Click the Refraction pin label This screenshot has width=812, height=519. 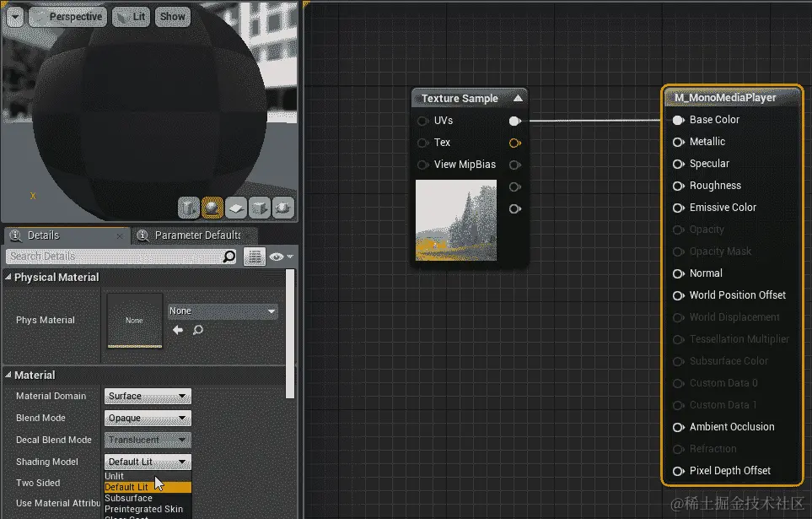click(713, 449)
